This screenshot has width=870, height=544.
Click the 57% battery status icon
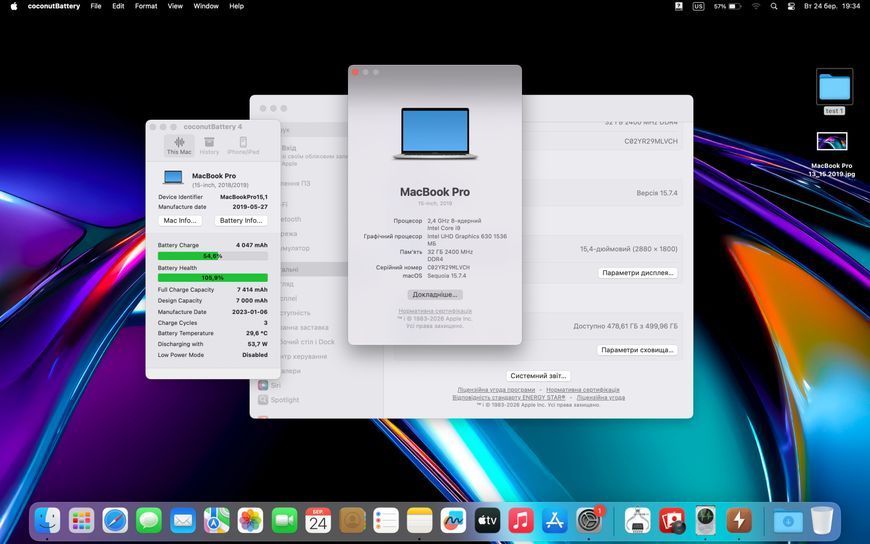pos(727,6)
